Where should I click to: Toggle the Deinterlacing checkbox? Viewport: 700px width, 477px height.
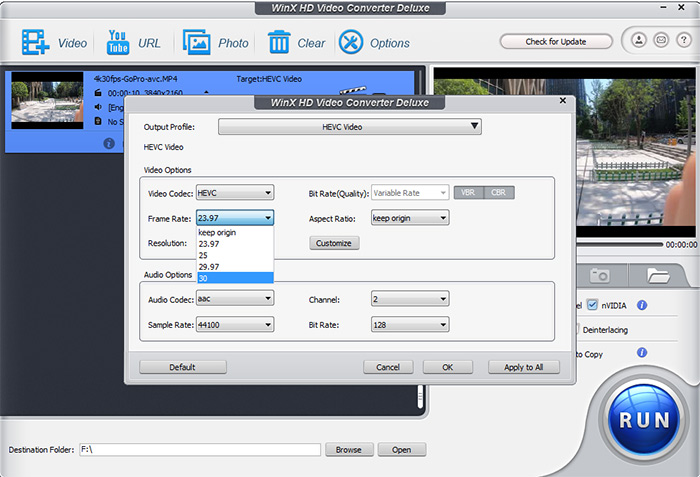pos(577,329)
